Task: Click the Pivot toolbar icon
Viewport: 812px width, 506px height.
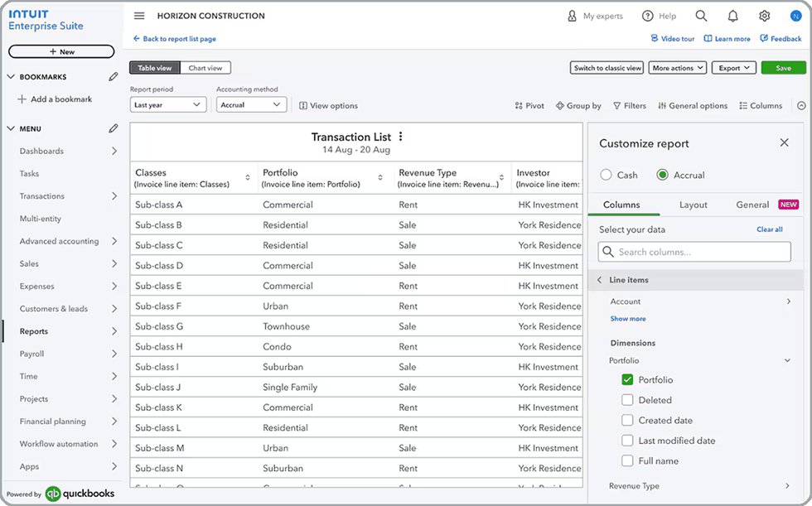Action: click(529, 106)
